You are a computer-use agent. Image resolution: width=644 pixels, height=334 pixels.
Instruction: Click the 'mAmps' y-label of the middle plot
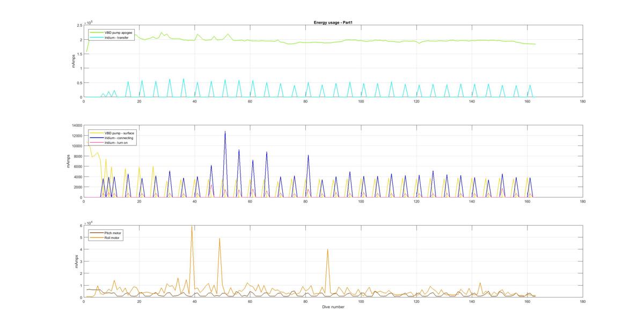click(69, 162)
